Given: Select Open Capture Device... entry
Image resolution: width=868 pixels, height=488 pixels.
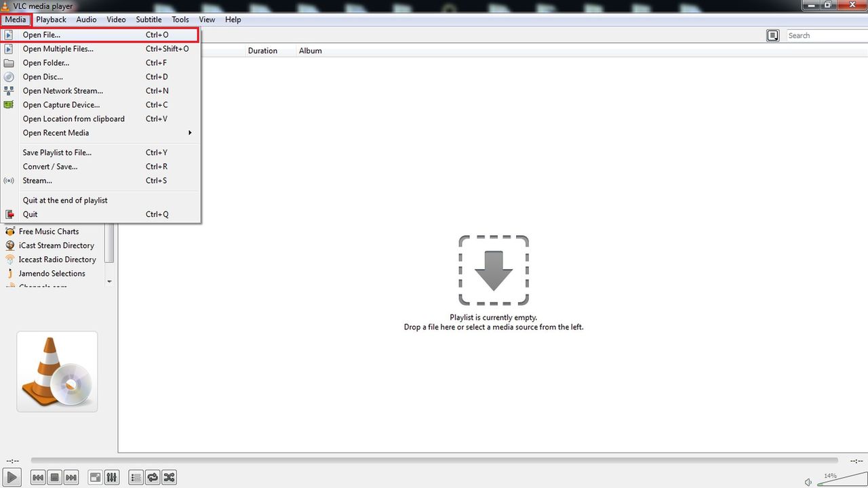Looking at the screenshot, I should click(x=100, y=105).
